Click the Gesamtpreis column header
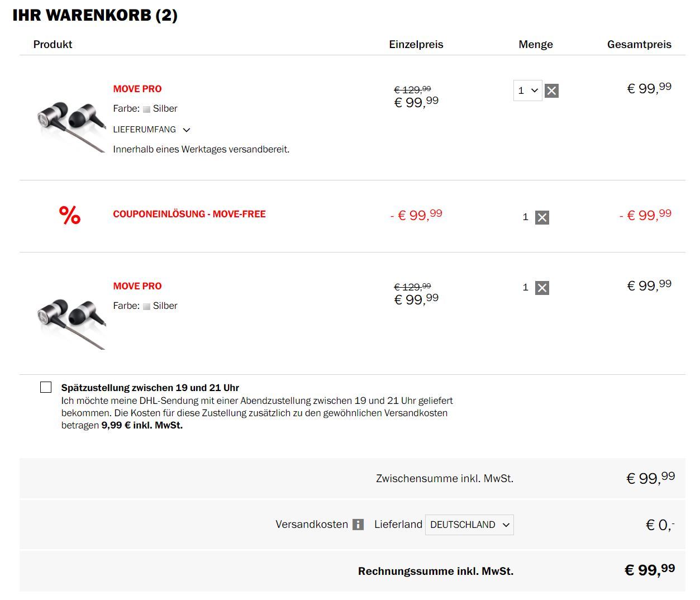 [639, 44]
